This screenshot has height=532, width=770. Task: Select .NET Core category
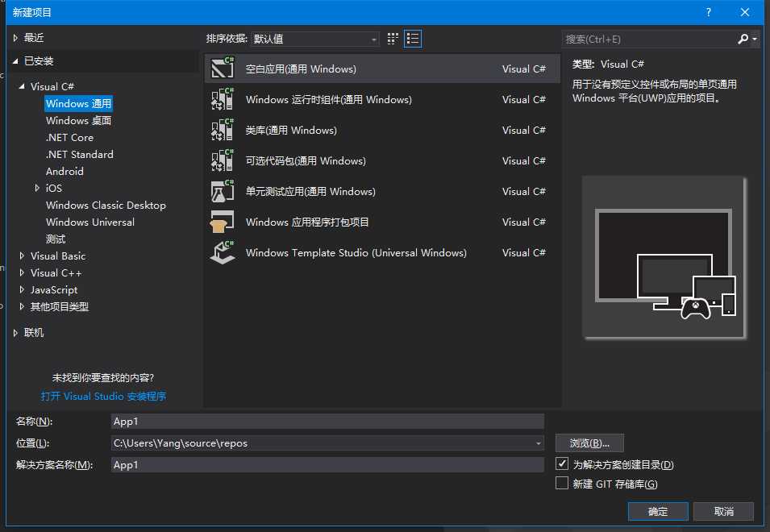point(69,137)
